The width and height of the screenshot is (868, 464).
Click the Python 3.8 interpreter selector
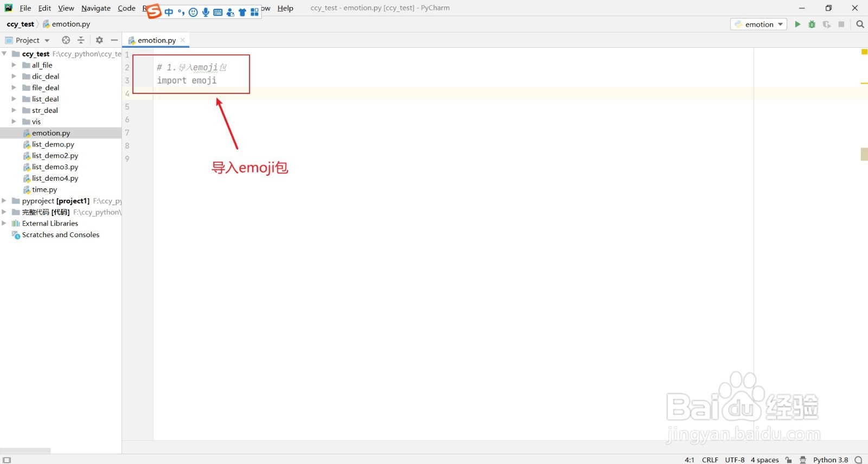[x=831, y=460]
